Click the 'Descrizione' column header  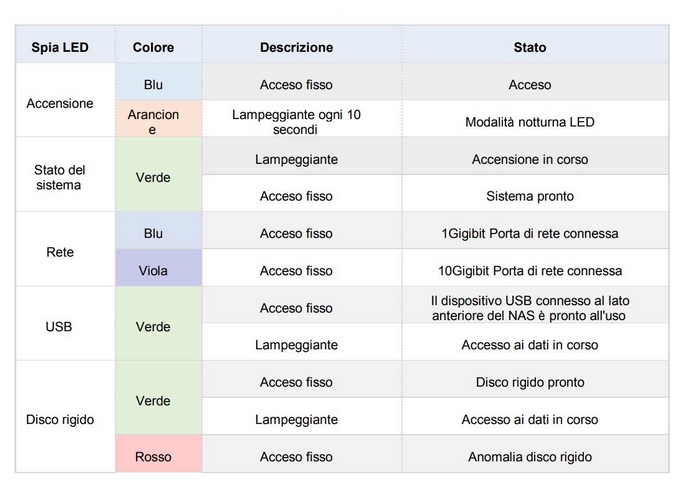pyautogui.click(x=296, y=47)
